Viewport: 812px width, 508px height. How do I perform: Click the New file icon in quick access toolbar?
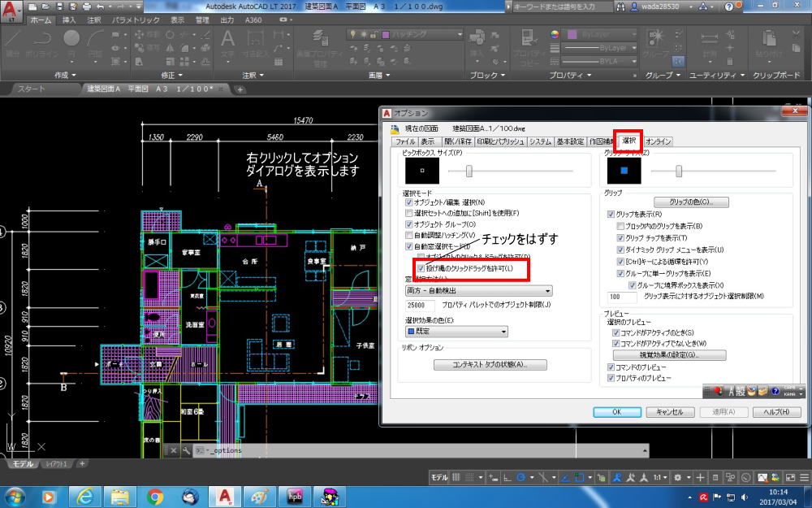click(33, 7)
